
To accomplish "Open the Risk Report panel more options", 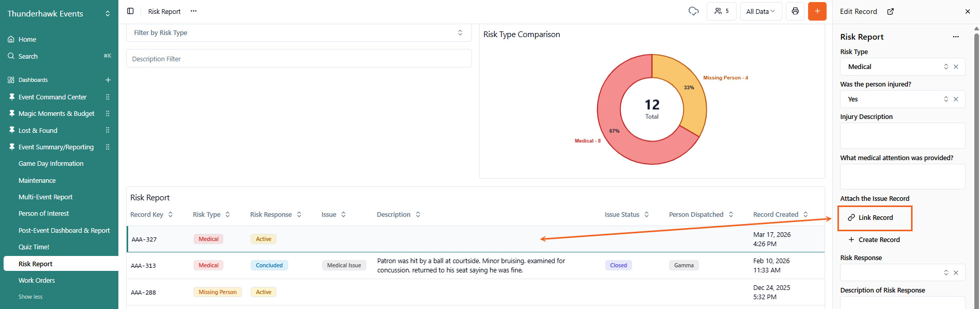I will pos(956,37).
